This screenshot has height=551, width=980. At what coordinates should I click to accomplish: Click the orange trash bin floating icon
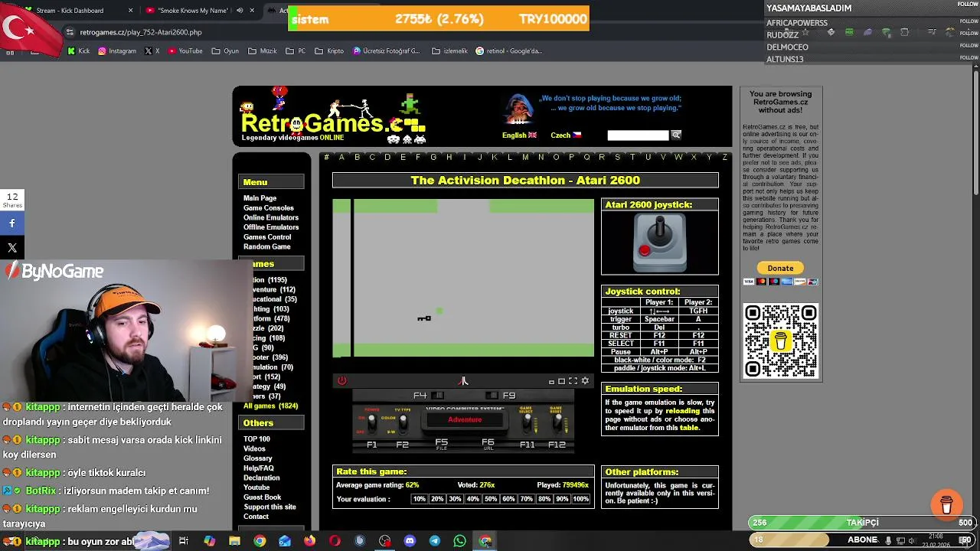tap(946, 504)
